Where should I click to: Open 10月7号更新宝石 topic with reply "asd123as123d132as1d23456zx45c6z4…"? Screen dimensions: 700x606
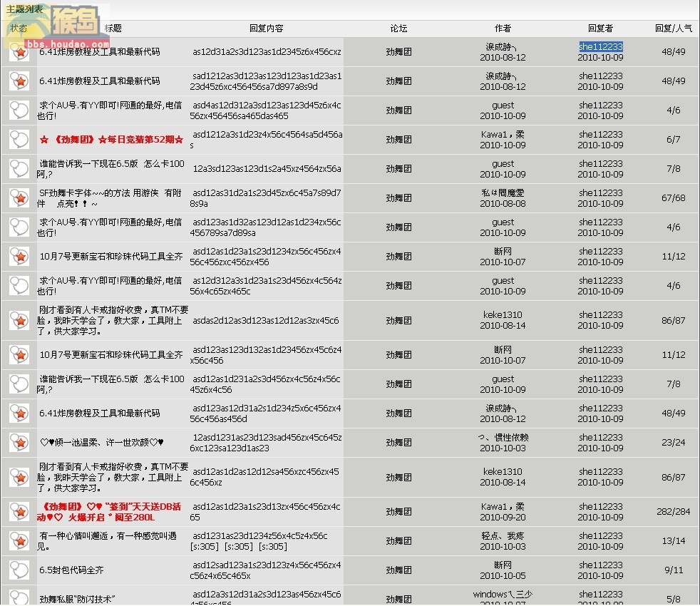pyautogui.click(x=111, y=355)
